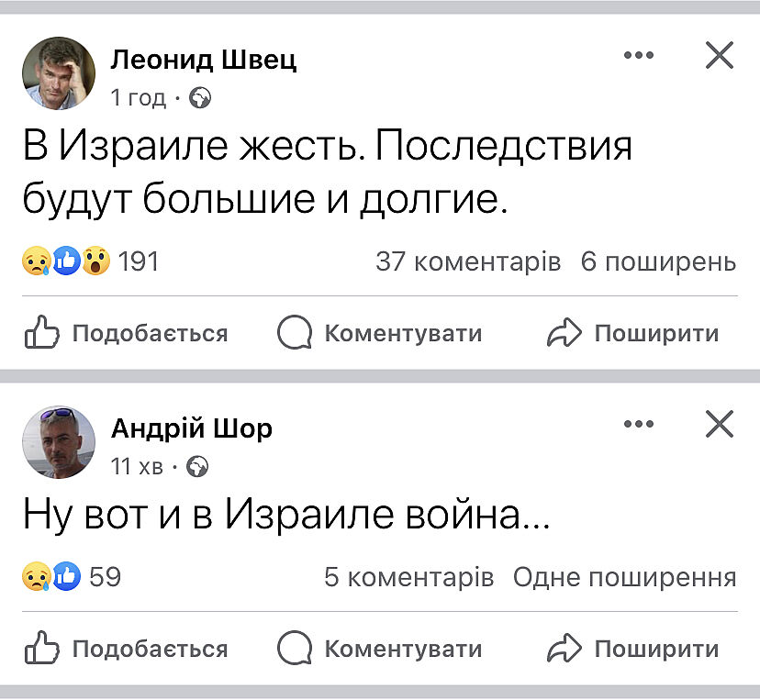760x700 pixels.
Task: Like the post about Израиле война
Action: tap(126, 649)
